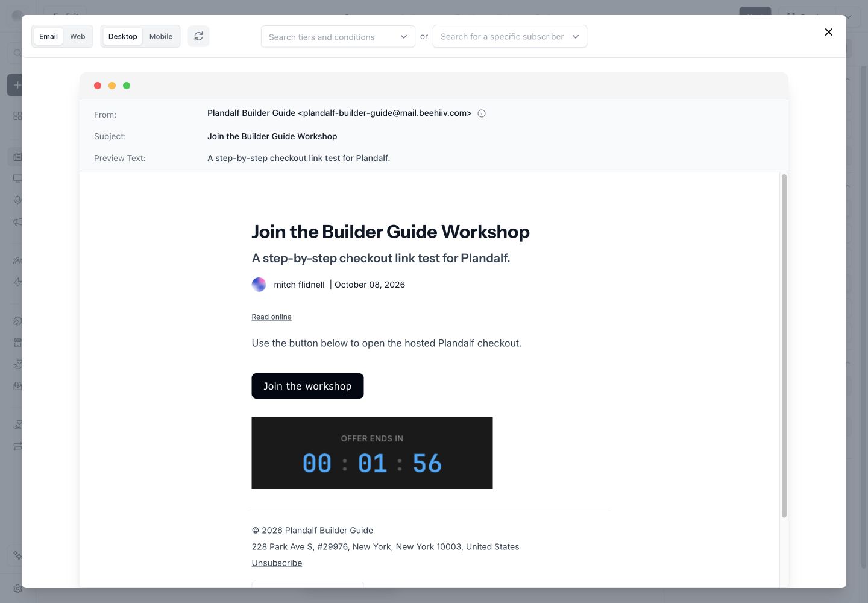Click the info icon beside the From address

point(482,113)
